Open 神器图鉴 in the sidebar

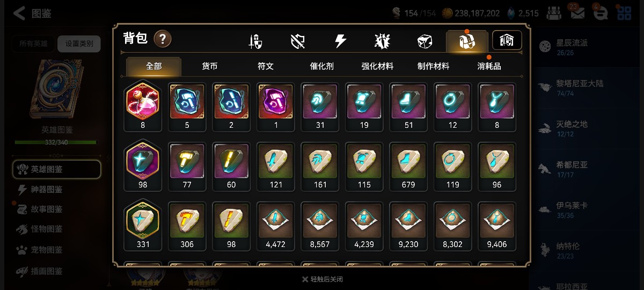pos(47,190)
